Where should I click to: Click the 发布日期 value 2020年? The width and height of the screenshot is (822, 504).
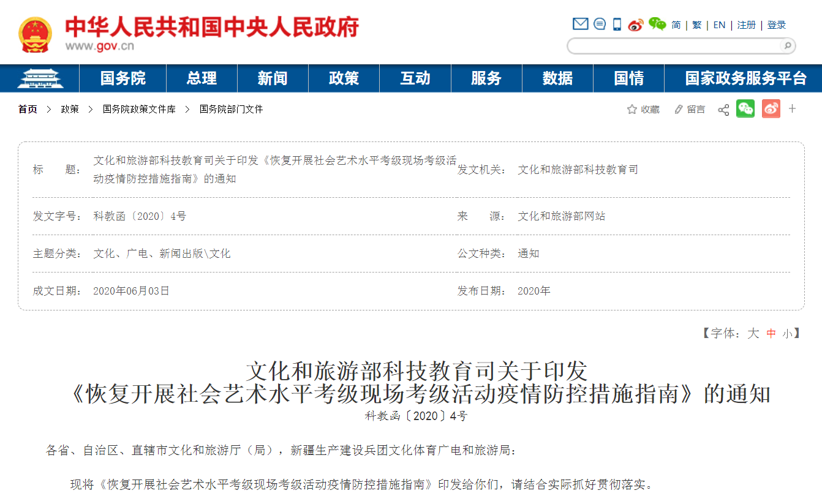click(534, 291)
